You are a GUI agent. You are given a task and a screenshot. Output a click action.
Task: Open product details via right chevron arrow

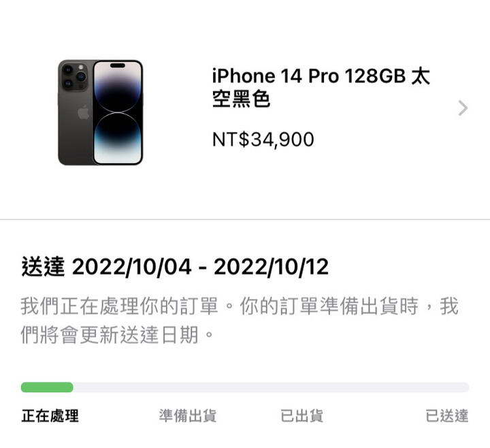point(463,108)
